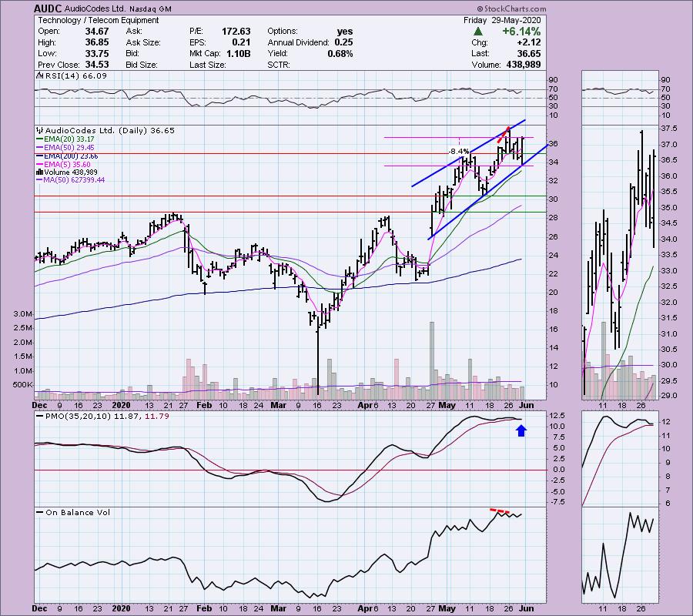Select the Chg value +2.12
This screenshot has width=693, height=616.
tap(528, 42)
